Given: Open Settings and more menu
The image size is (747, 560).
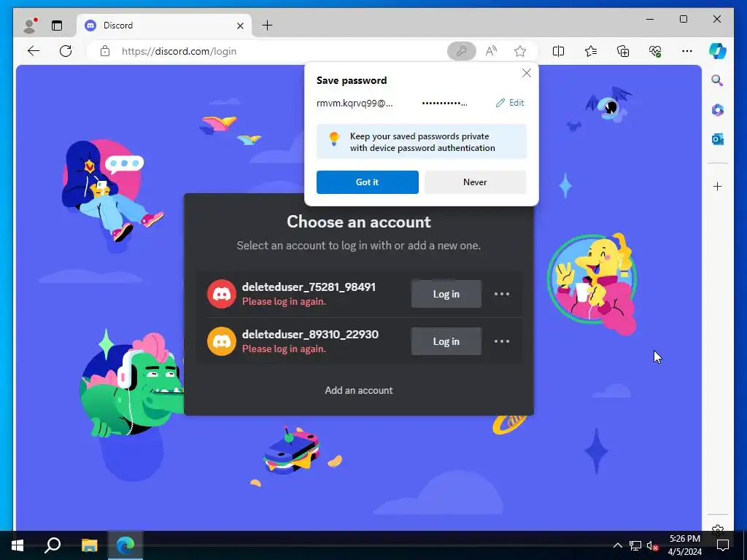Looking at the screenshot, I should [x=687, y=51].
